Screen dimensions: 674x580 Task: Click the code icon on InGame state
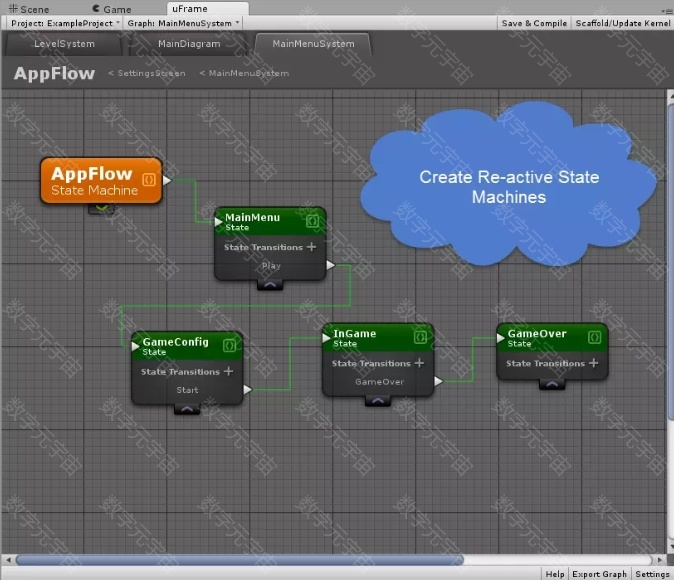tap(420, 337)
